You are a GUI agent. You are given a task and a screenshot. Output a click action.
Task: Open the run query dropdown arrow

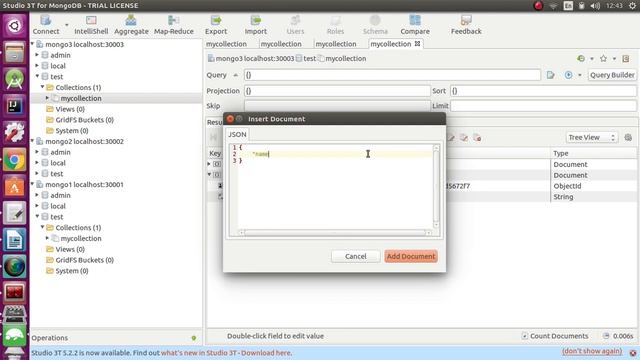(580, 75)
